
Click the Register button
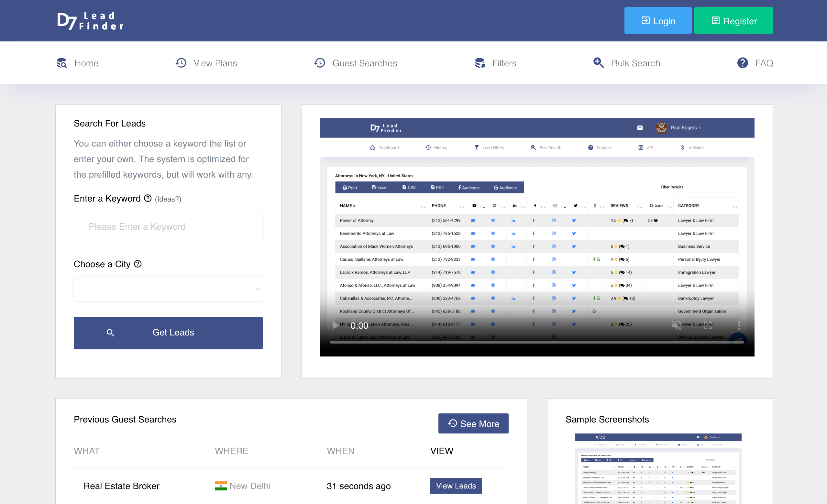[733, 20]
